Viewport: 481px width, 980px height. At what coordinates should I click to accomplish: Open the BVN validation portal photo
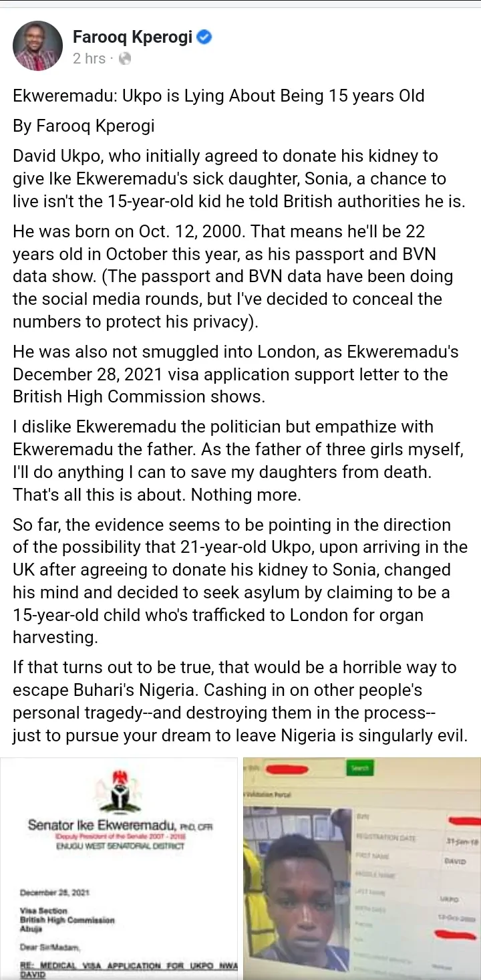361,868
